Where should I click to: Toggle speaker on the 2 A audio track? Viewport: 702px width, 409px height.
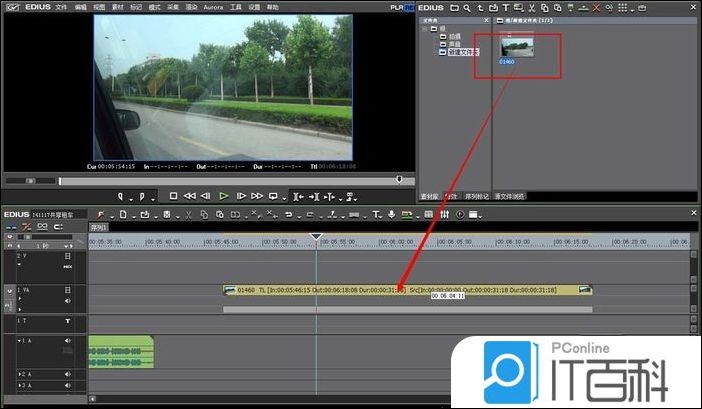pyautogui.click(x=68, y=373)
